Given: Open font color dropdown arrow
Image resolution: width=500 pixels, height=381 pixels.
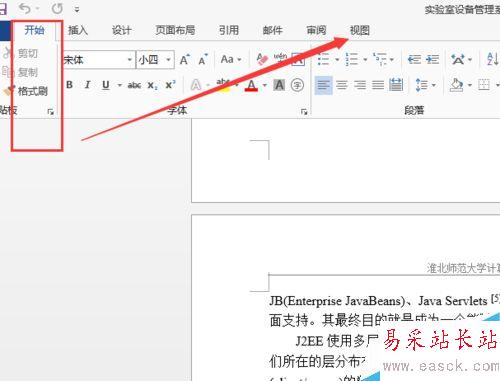Looking at the screenshot, I should (265, 86).
